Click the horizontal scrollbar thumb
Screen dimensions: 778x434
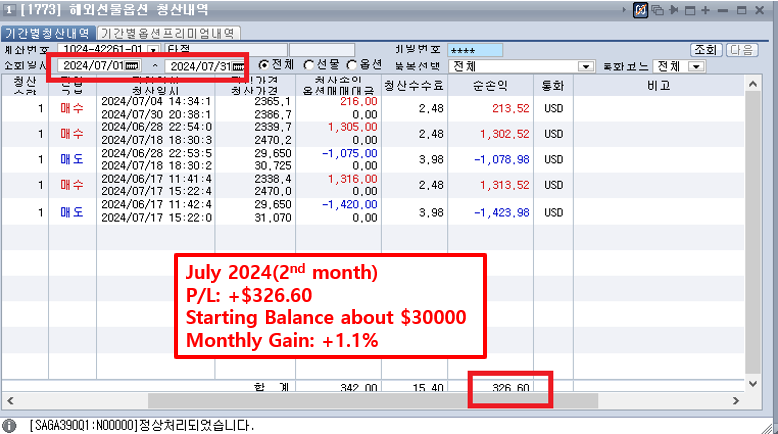click(373, 400)
